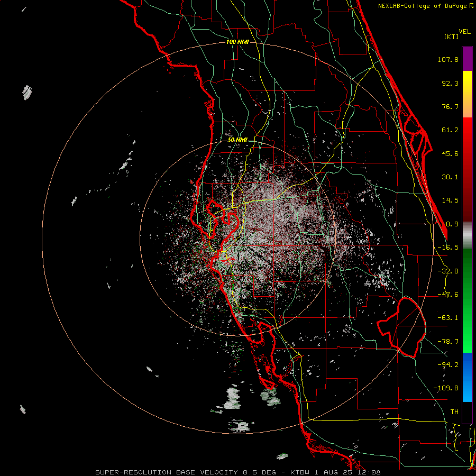Pick the purple band of the color bar

(x=467, y=59)
